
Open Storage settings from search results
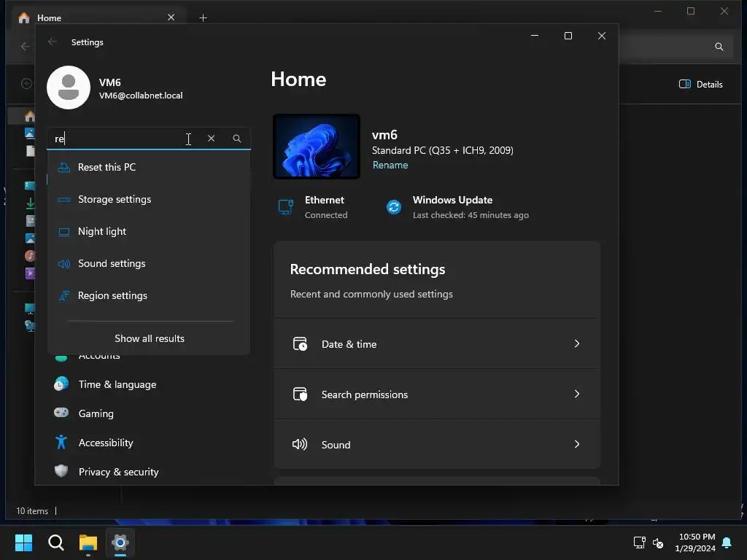149,199
